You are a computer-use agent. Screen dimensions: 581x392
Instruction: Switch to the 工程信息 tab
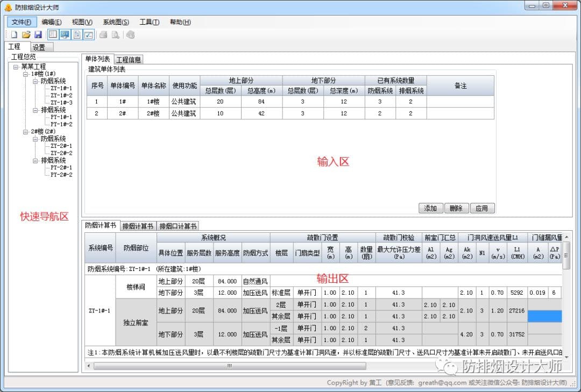(x=129, y=59)
